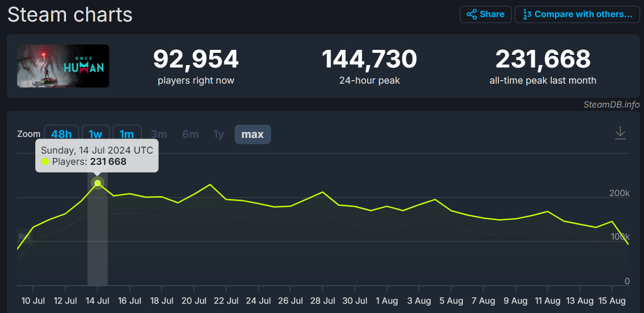Viewport: 644px width, 313px height.
Task: Select the 3m zoom option
Action: (x=159, y=134)
